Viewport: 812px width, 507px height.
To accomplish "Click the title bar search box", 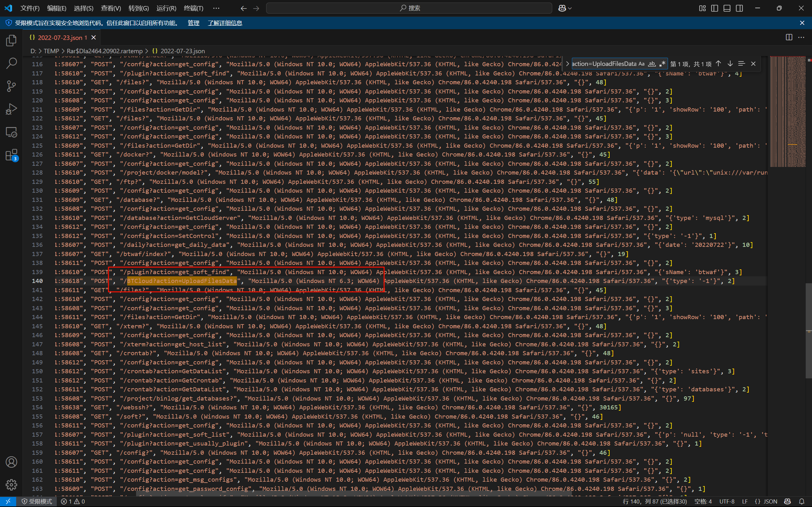I will point(409,8).
